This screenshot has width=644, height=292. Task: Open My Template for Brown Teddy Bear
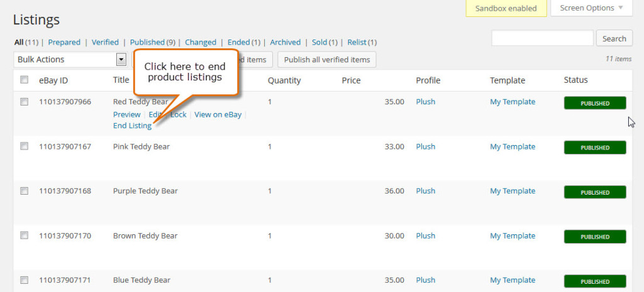513,236
